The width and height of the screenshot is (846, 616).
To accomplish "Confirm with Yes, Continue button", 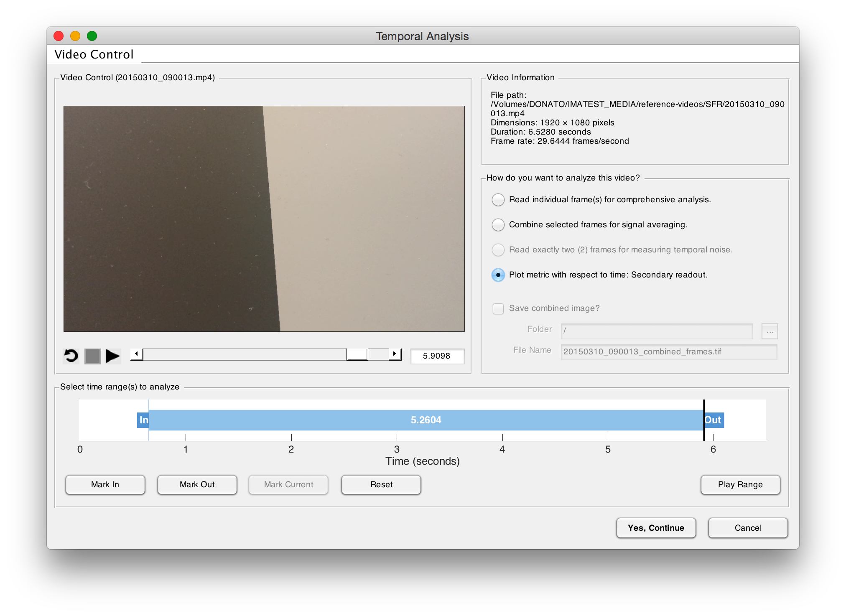I will (656, 528).
